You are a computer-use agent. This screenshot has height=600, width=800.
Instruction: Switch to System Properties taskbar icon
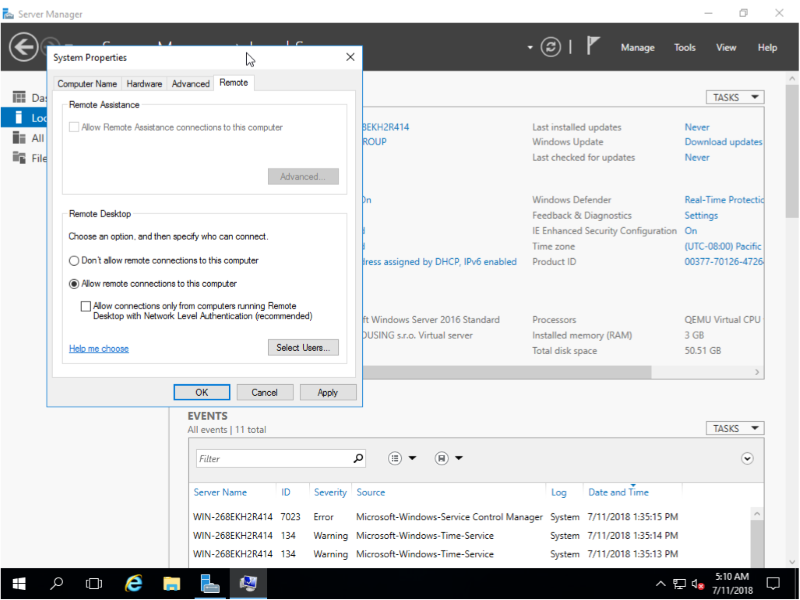(248, 583)
